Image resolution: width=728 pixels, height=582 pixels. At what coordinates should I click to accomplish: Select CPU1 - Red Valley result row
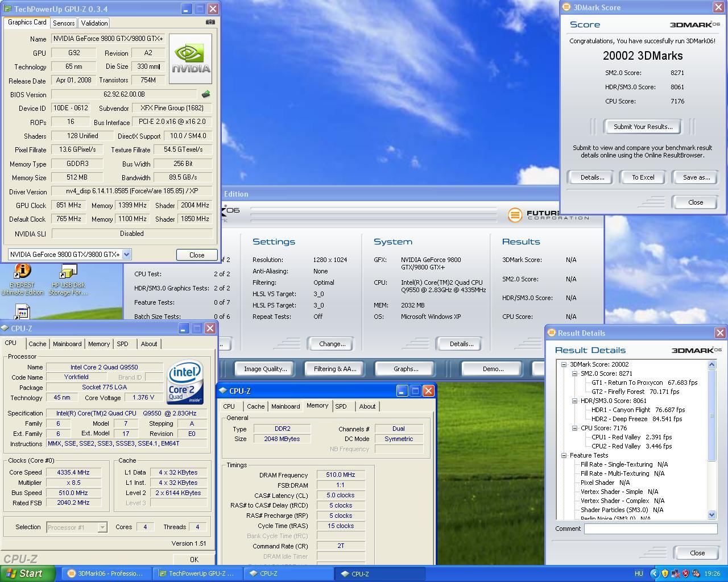click(632, 437)
